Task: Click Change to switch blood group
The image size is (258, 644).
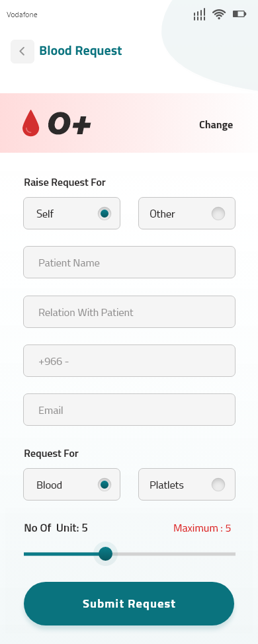Action: pos(216,125)
